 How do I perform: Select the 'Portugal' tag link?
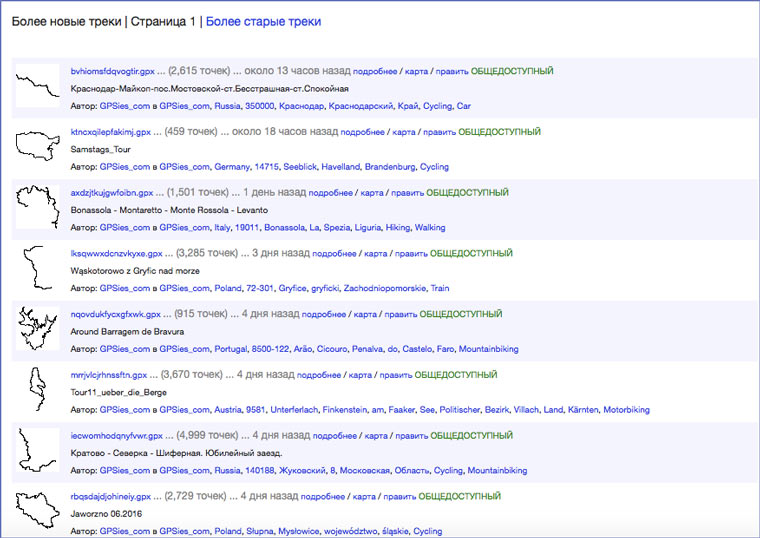[231, 349]
